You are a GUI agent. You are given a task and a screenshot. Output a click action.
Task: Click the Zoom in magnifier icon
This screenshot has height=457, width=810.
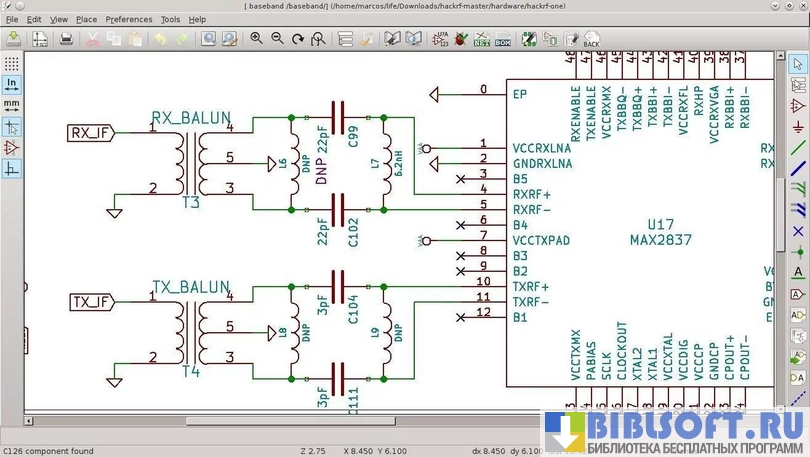pyautogui.click(x=256, y=39)
